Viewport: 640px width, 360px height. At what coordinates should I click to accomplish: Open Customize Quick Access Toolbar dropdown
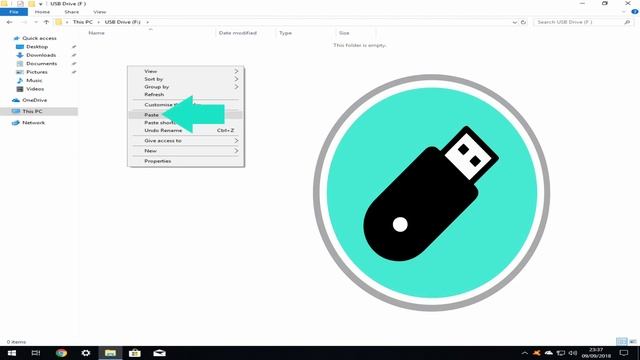40,4
